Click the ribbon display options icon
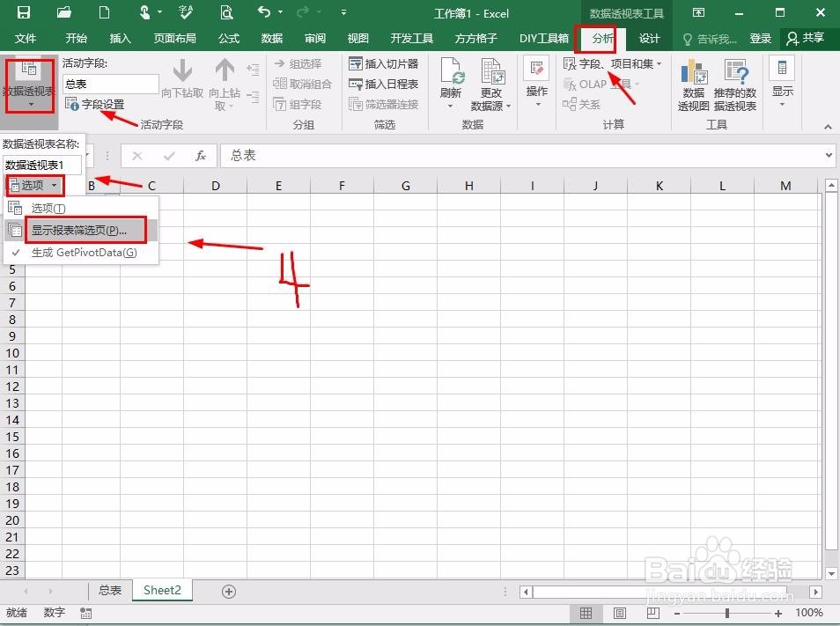840x626 pixels. coord(698,12)
